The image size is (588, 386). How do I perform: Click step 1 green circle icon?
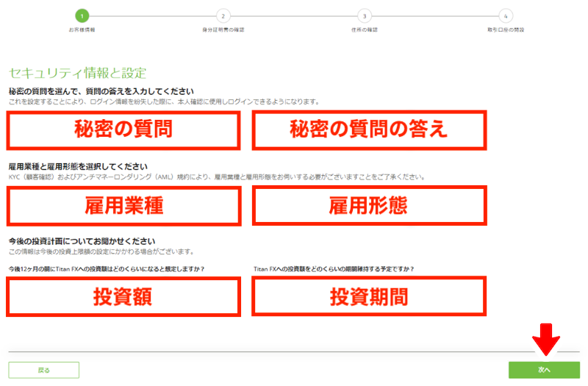pyautogui.click(x=82, y=16)
